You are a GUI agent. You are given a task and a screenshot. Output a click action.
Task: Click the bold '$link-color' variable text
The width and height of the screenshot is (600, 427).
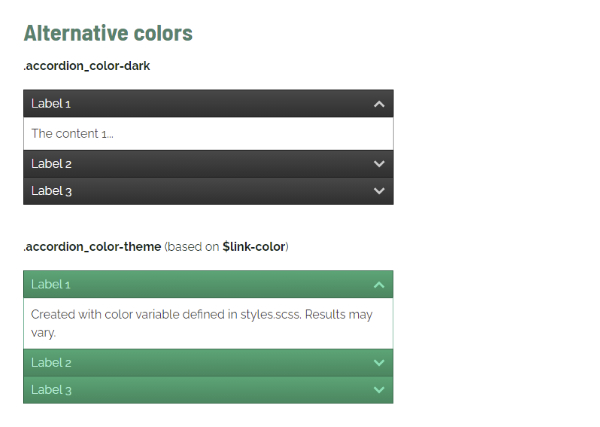click(x=254, y=247)
